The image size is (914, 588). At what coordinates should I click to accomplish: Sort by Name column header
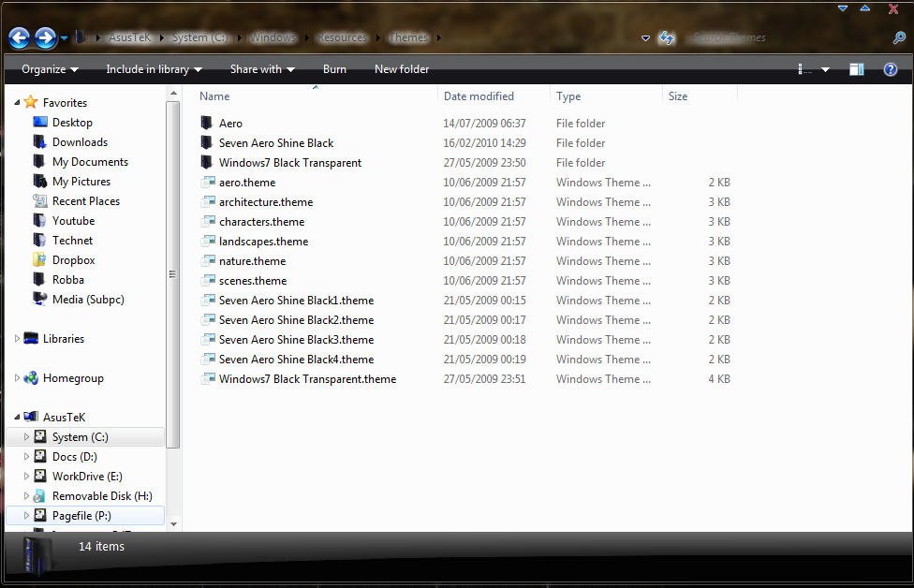coord(214,96)
